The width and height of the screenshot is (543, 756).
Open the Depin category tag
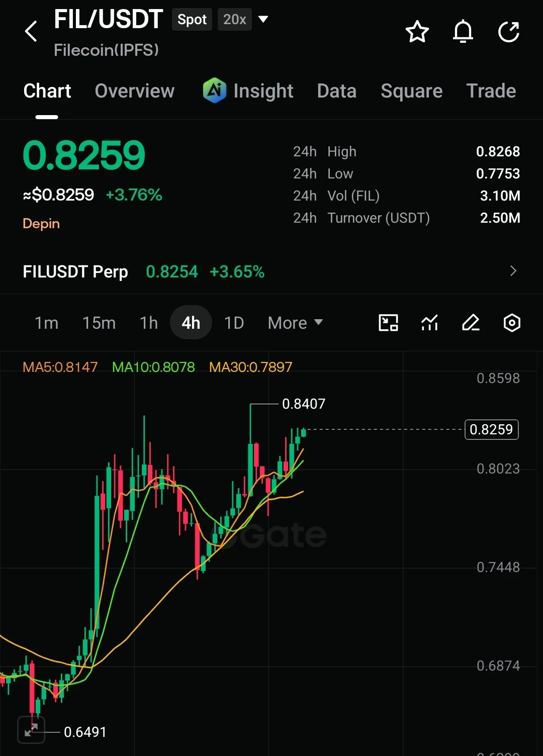coord(41,224)
